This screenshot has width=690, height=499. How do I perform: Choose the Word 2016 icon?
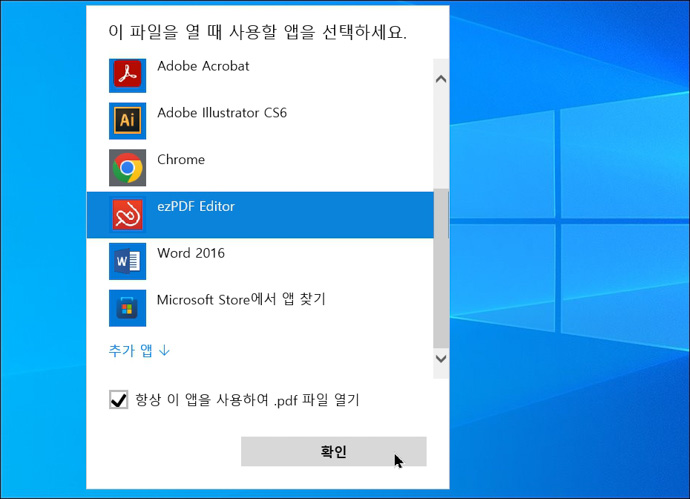(x=127, y=261)
